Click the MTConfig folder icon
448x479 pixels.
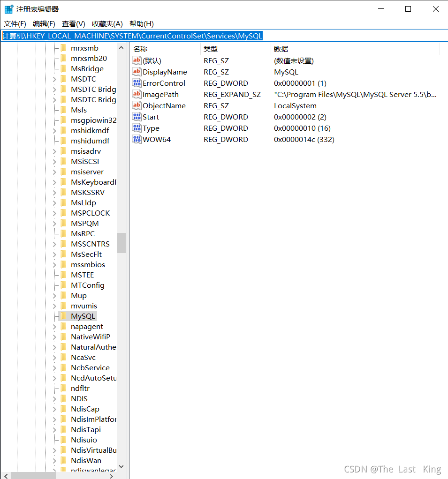click(x=64, y=285)
